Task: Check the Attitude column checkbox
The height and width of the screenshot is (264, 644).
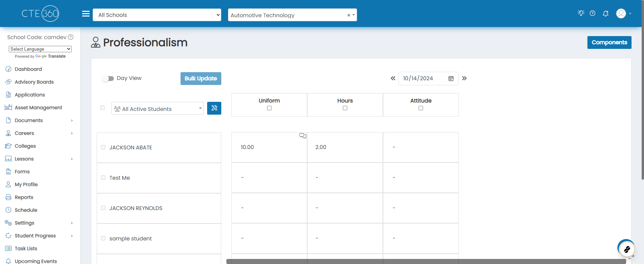Action: [421, 108]
